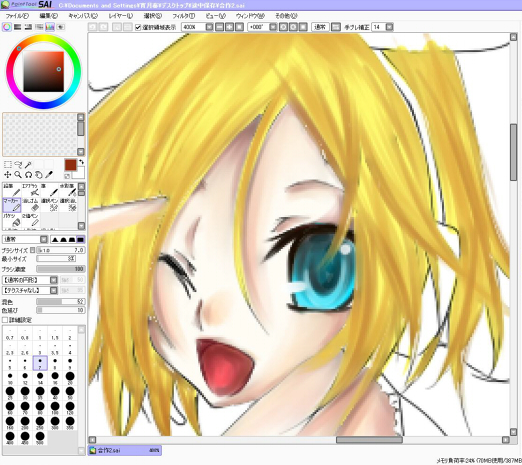Choose the Bucket (バケツ) fill tool

12,220
